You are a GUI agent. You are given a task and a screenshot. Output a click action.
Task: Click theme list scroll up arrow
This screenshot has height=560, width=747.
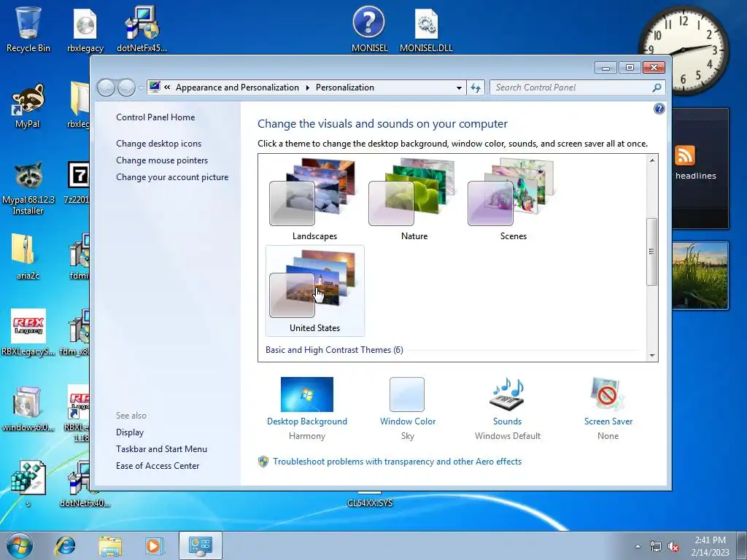pos(651,160)
